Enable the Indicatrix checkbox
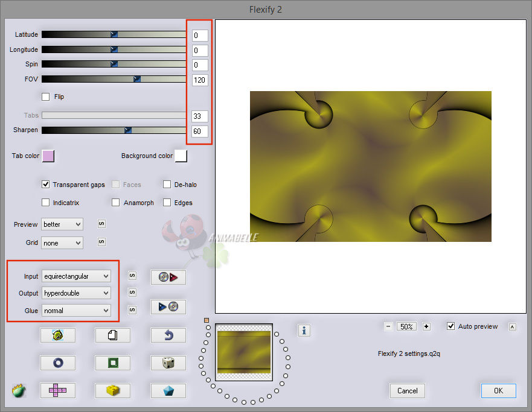This screenshot has height=412, width=532. click(45, 203)
